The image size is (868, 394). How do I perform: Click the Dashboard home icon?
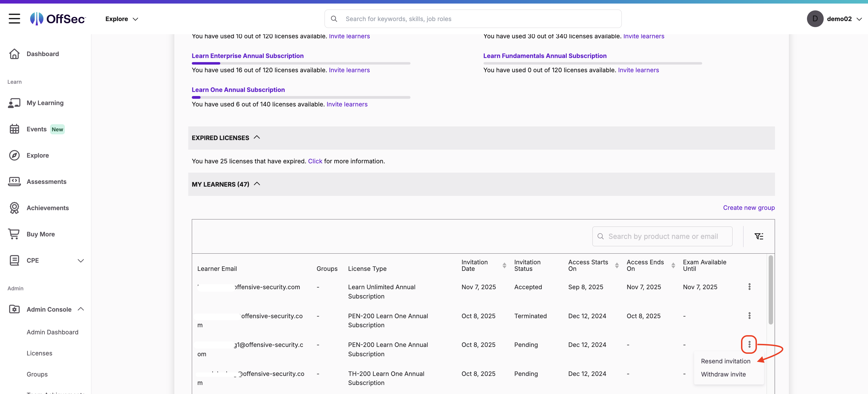pyautogui.click(x=14, y=54)
